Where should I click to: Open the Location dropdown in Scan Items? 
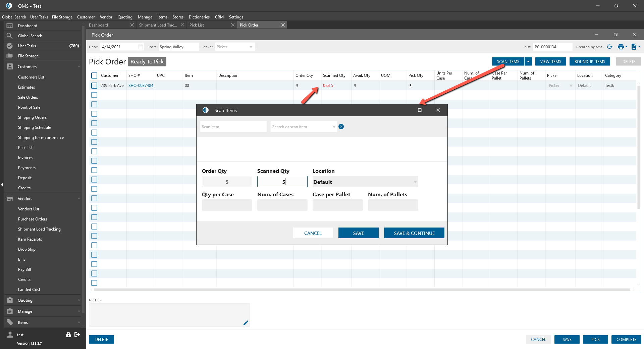415,182
